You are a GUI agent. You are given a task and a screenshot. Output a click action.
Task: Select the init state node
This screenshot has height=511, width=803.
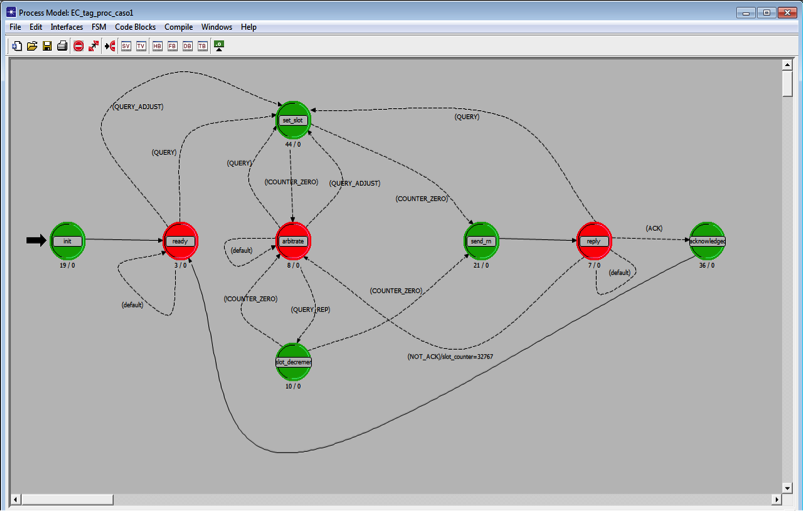pos(67,241)
